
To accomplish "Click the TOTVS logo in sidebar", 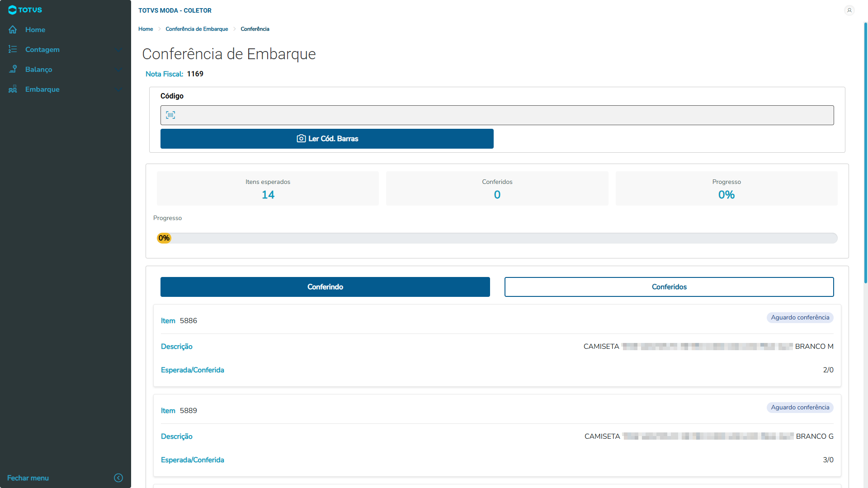I will [25, 10].
